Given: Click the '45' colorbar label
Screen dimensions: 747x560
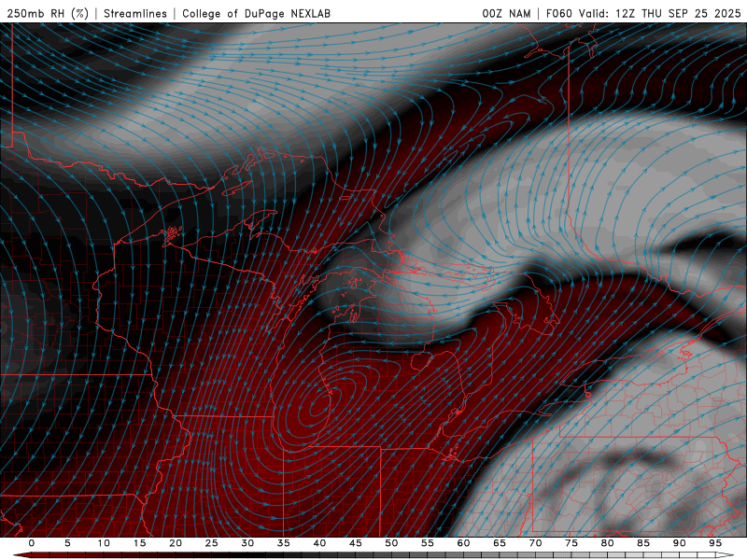Looking at the screenshot, I should pos(356,543).
